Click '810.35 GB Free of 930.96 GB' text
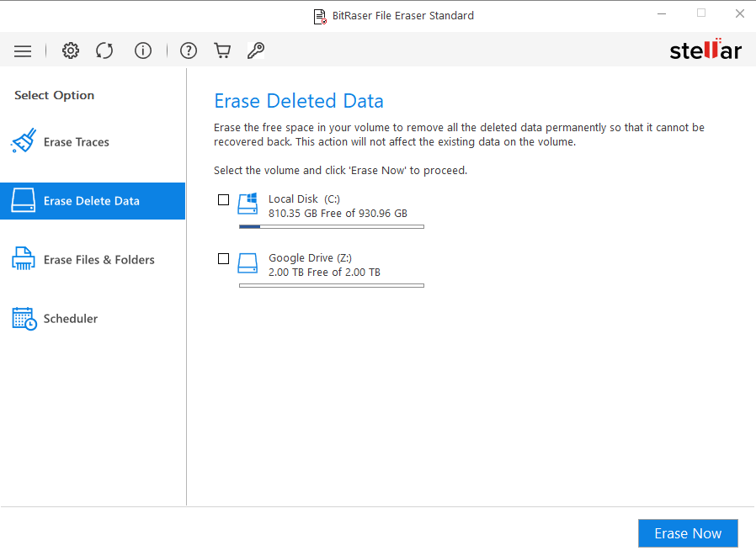The height and width of the screenshot is (556, 756). pyautogui.click(x=338, y=214)
